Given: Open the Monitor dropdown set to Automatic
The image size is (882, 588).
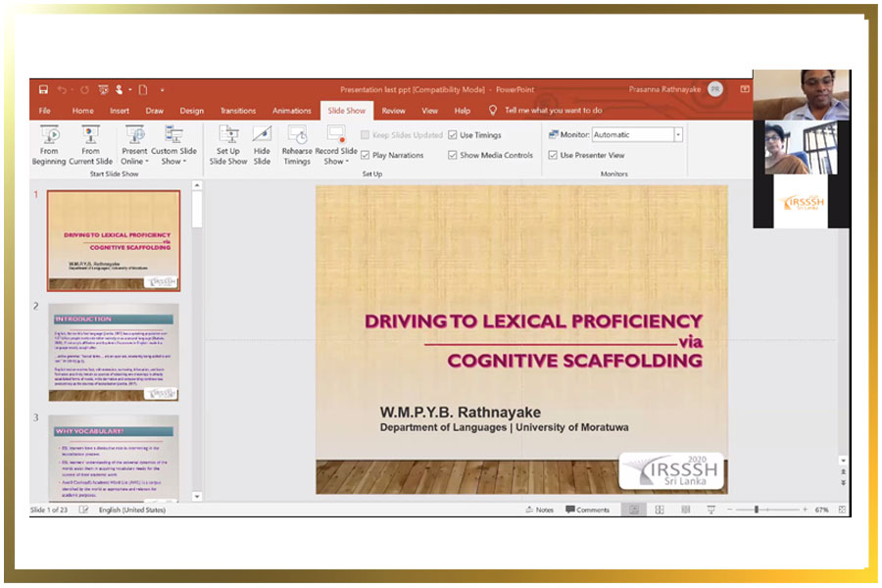Looking at the screenshot, I should (x=678, y=135).
